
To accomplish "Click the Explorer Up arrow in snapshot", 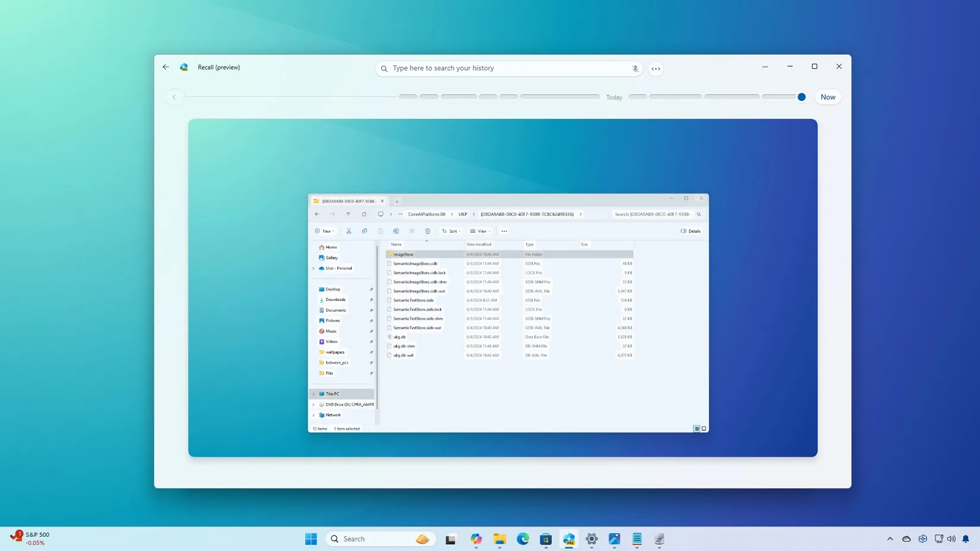I will 349,214.
